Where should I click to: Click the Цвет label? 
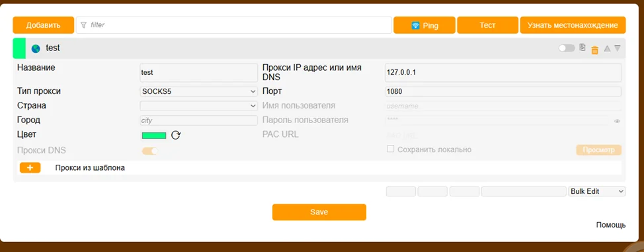pyautogui.click(x=27, y=134)
